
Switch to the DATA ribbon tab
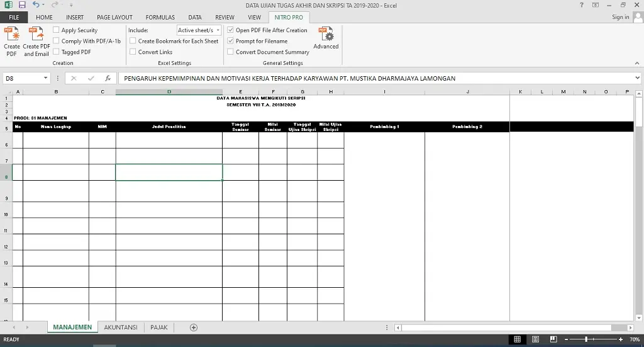pyautogui.click(x=195, y=17)
